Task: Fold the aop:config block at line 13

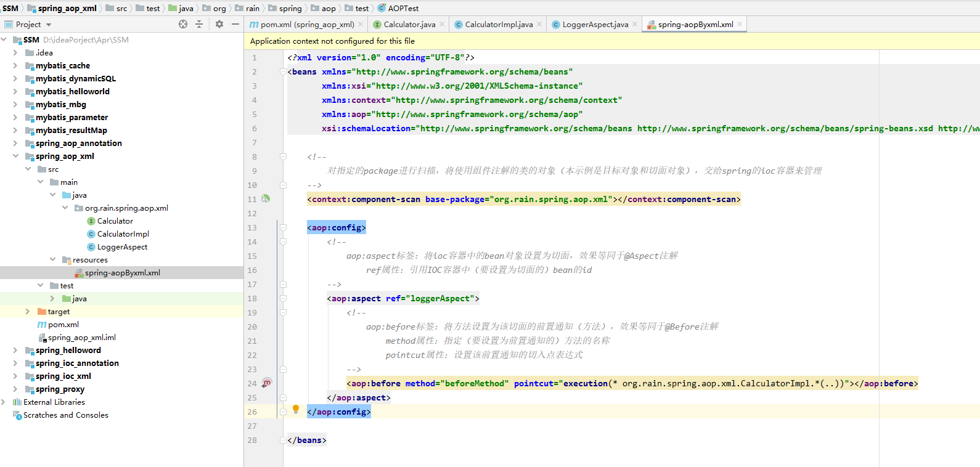Action: point(284,227)
